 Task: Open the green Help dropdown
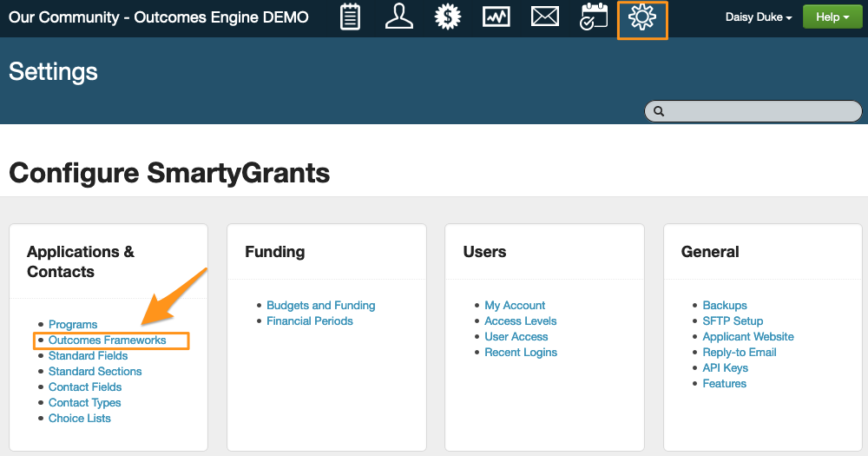[832, 17]
